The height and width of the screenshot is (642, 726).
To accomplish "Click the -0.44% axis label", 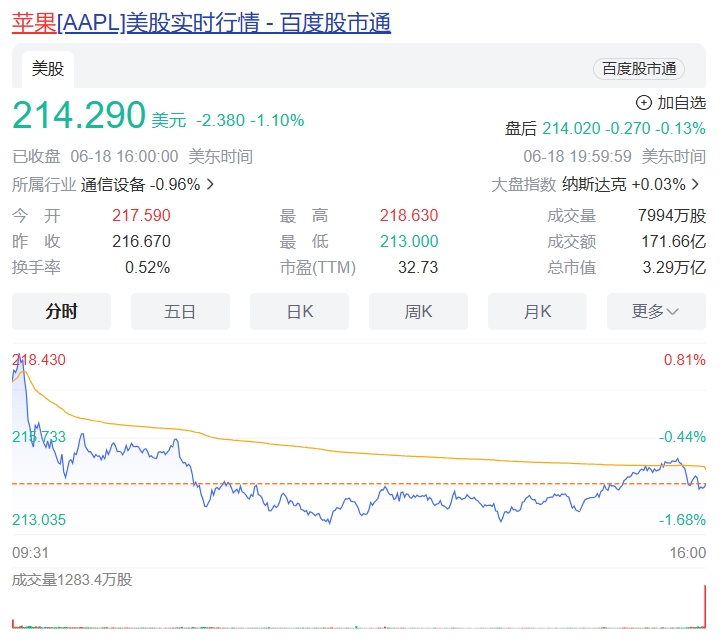I will coord(682,436).
